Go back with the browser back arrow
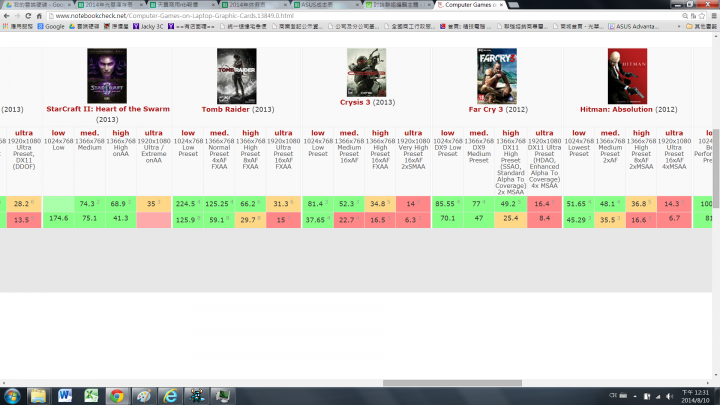 click(6, 16)
